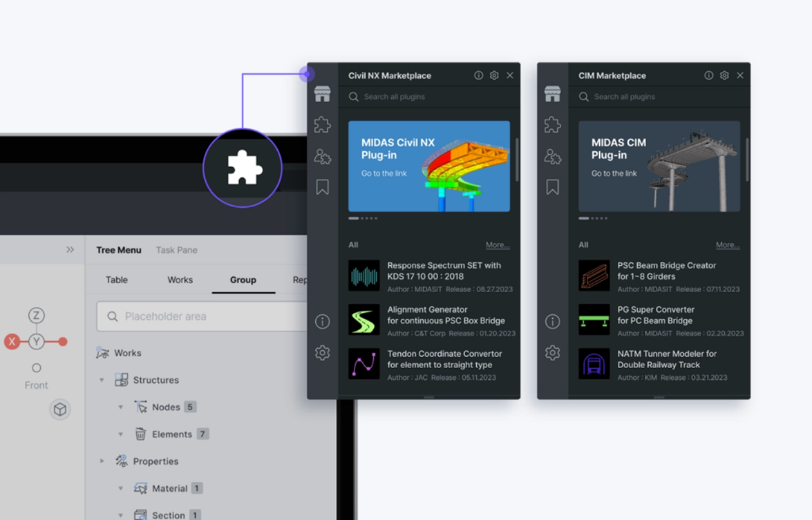This screenshot has height=520, width=812.
Task: Click the info icon in CIM Marketplace header
Action: click(x=708, y=75)
